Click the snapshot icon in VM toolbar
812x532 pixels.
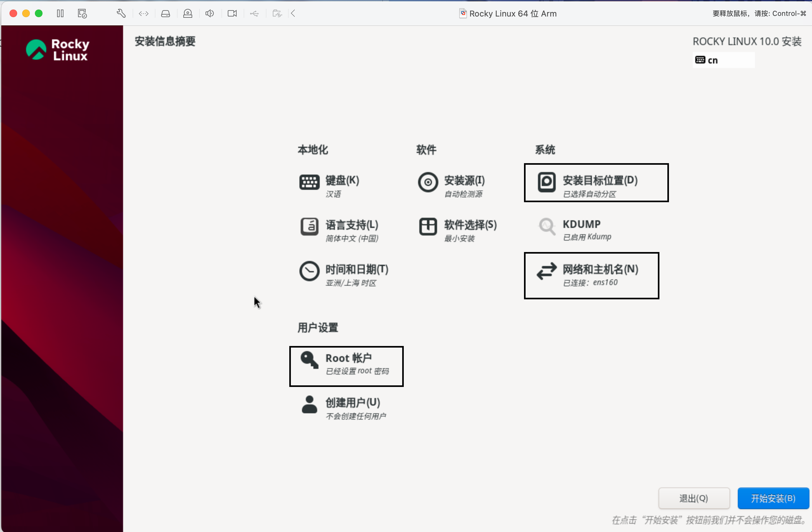pos(82,13)
